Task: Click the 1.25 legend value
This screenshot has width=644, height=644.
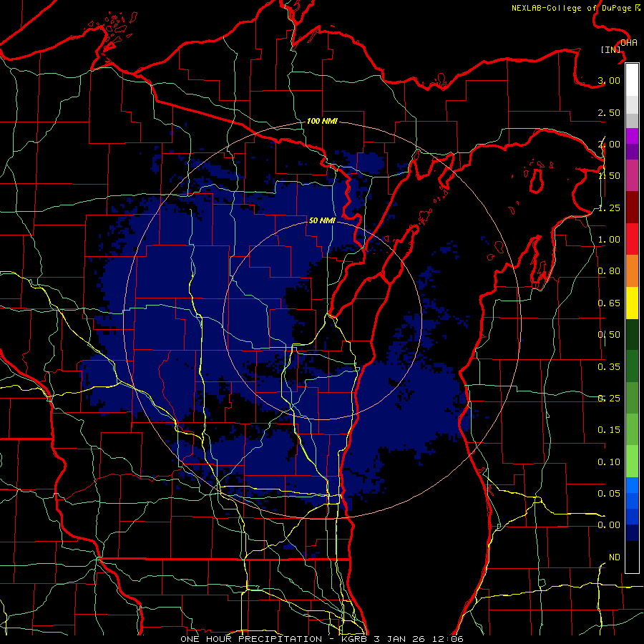Action: pos(609,208)
